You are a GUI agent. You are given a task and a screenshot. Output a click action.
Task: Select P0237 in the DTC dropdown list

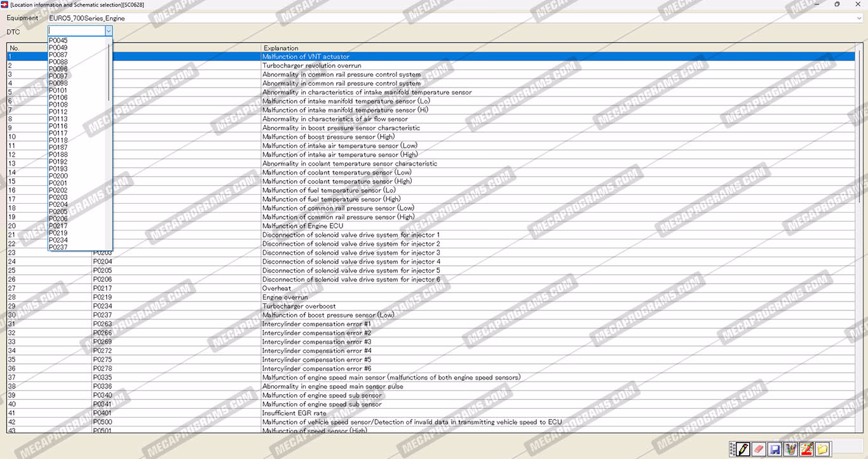click(58, 247)
